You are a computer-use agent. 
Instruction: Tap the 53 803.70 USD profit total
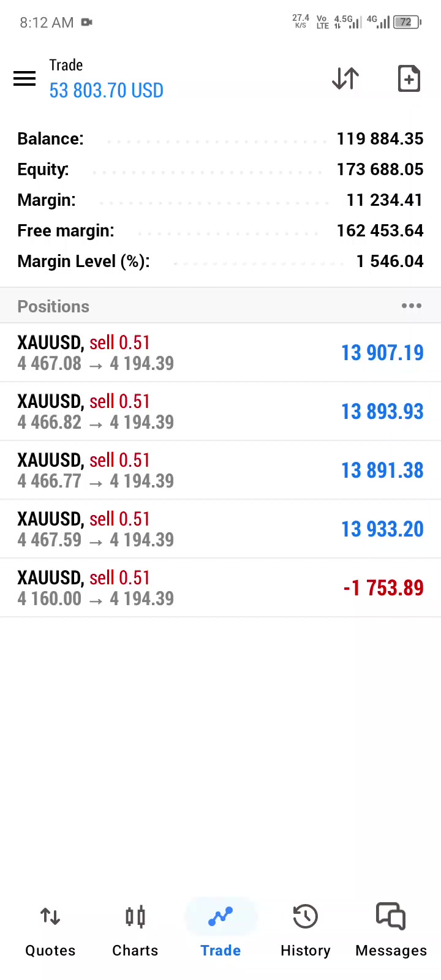point(106,91)
